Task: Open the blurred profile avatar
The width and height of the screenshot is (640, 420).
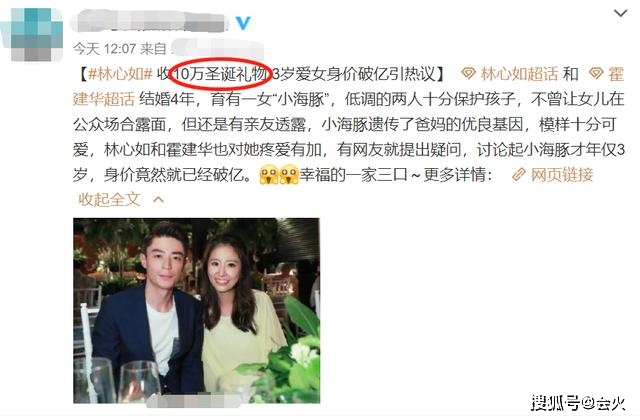Action: pyautogui.click(x=33, y=35)
